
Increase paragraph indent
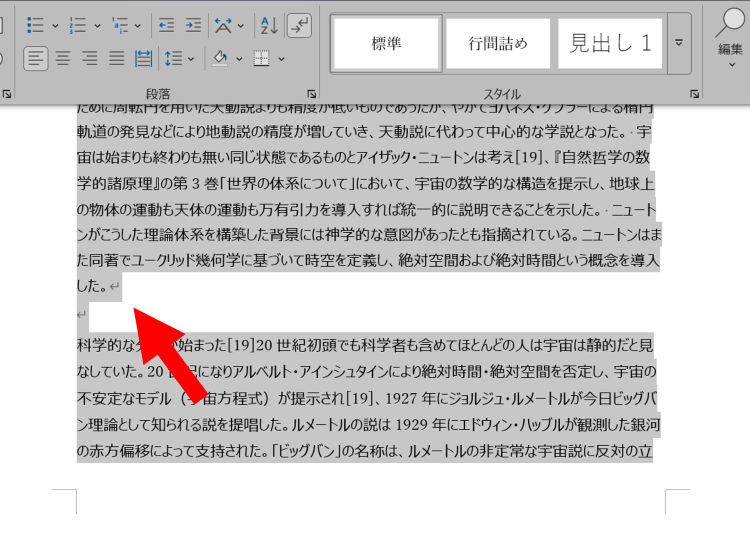tap(193, 25)
